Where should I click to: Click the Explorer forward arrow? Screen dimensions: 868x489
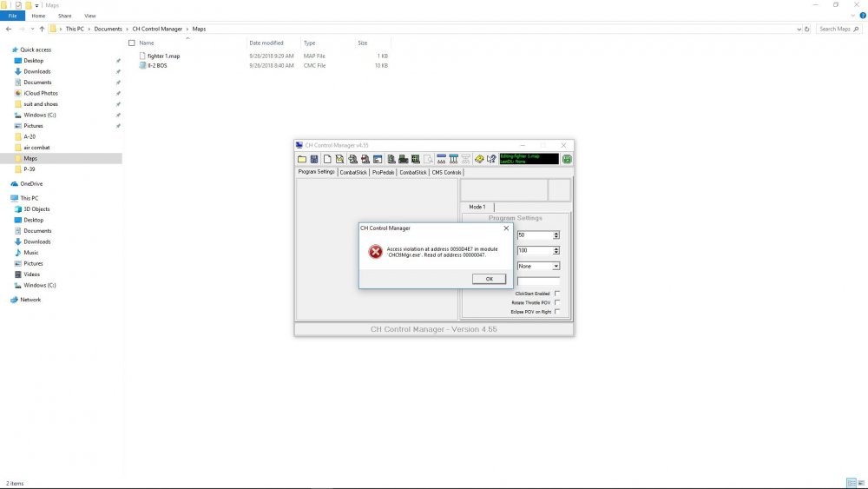pos(22,29)
